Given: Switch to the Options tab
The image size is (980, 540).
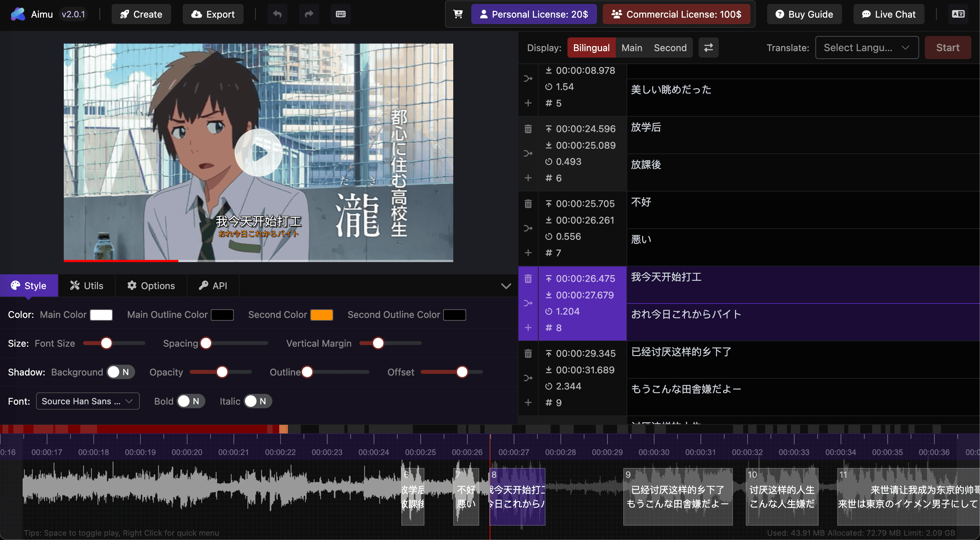Looking at the screenshot, I should (x=151, y=286).
